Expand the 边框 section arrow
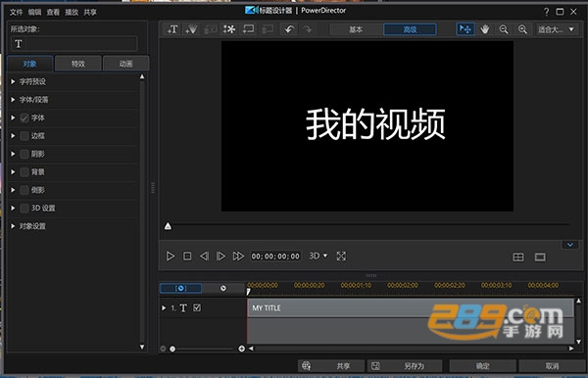Image resolution: width=588 pixels, height=378 pixels. click(13, 135)
